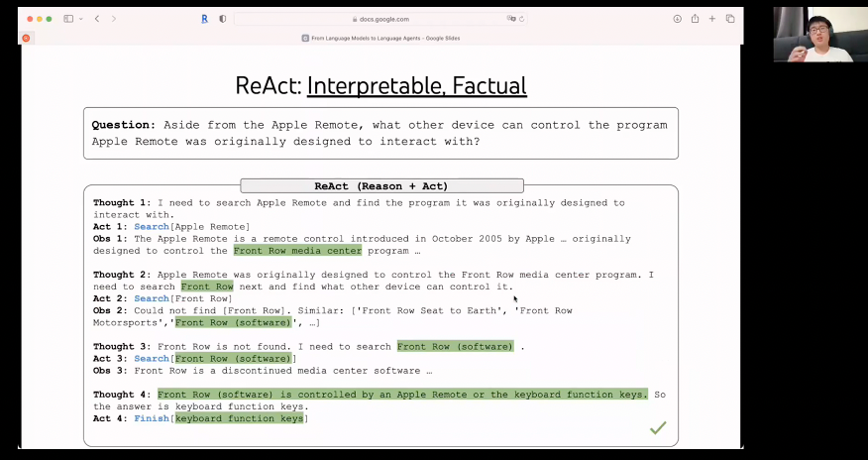Go forward with the Safari forward arrow
The image size is (868, 460).
(x=114, y=19)
